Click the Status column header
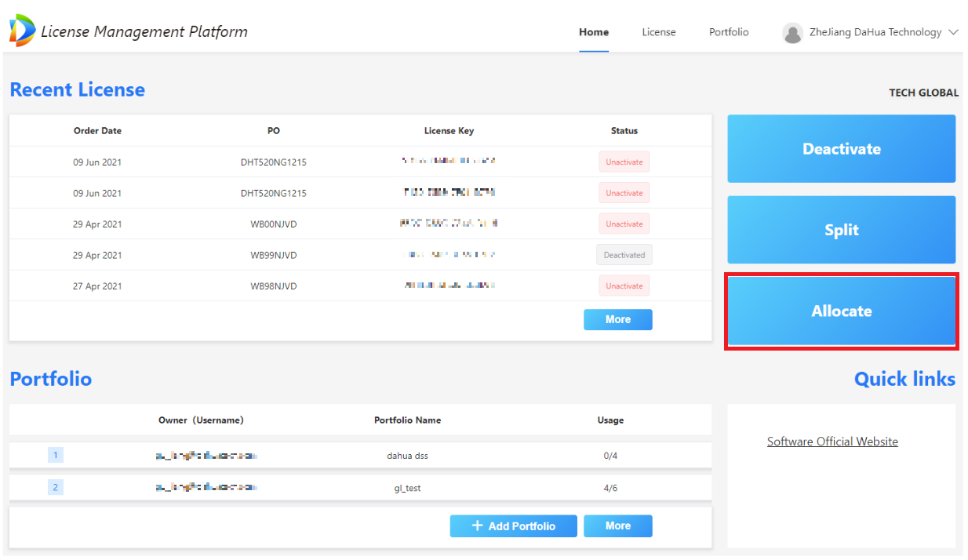This screenshot has width=968, height=560. click(x=624, y=131)
